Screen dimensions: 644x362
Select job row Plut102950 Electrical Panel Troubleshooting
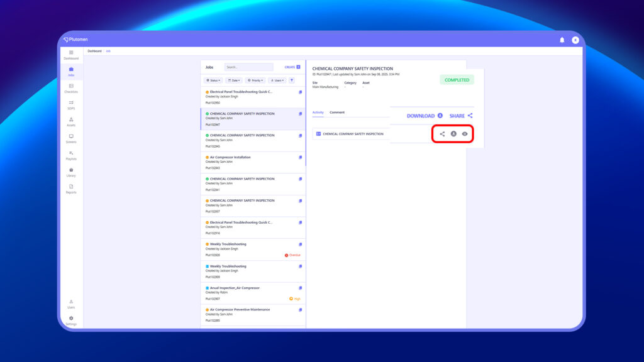(x=253, y=97)
